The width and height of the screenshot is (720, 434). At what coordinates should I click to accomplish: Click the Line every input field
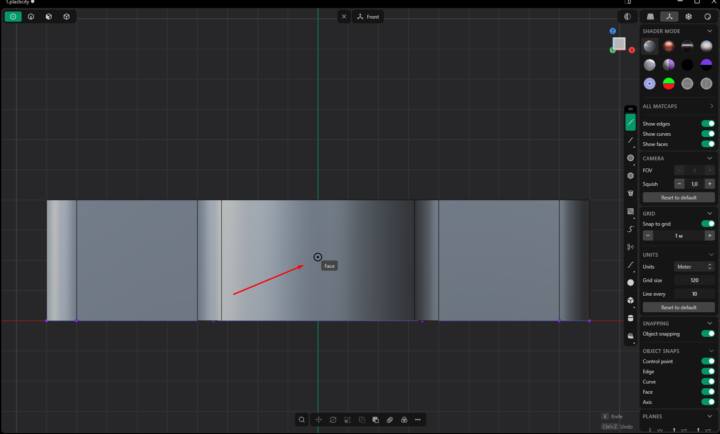pyautogui.click(x=694, y=294)
